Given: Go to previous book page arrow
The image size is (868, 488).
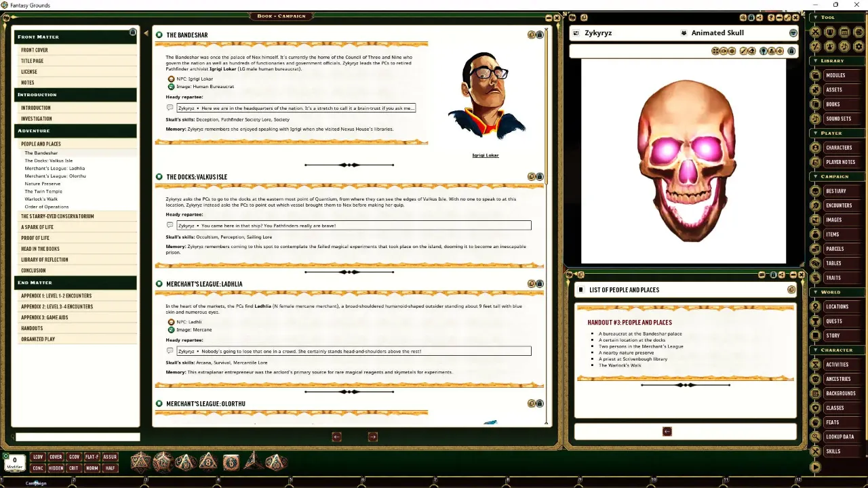Looking at the screenshot, I should click(336, 436).
